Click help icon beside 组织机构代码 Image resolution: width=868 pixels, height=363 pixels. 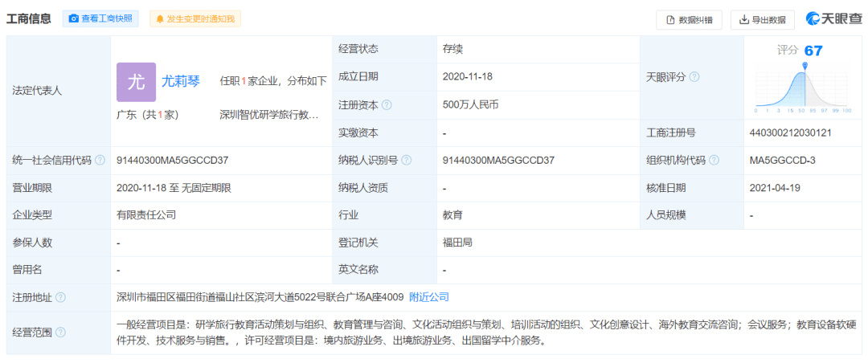point(714,161)
